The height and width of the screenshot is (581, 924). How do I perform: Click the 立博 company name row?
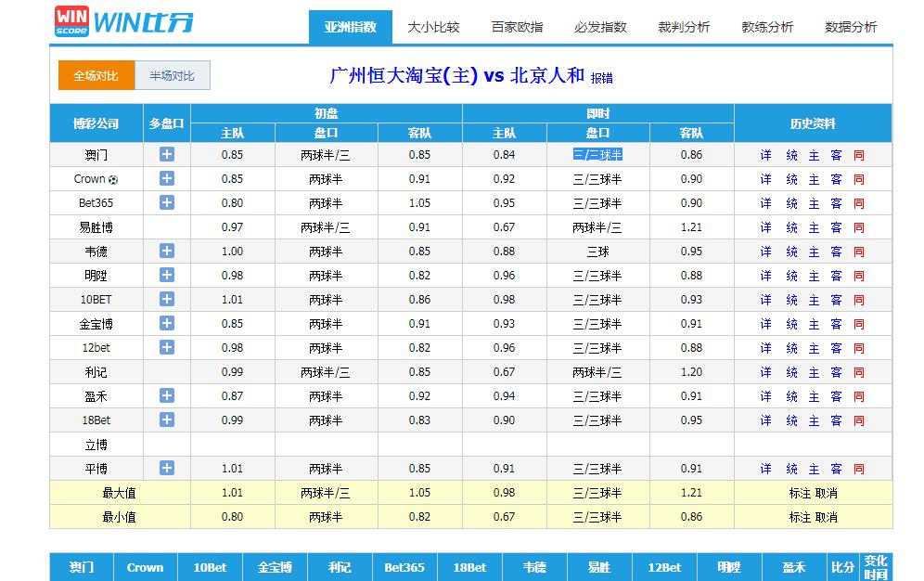pos(96,445)
